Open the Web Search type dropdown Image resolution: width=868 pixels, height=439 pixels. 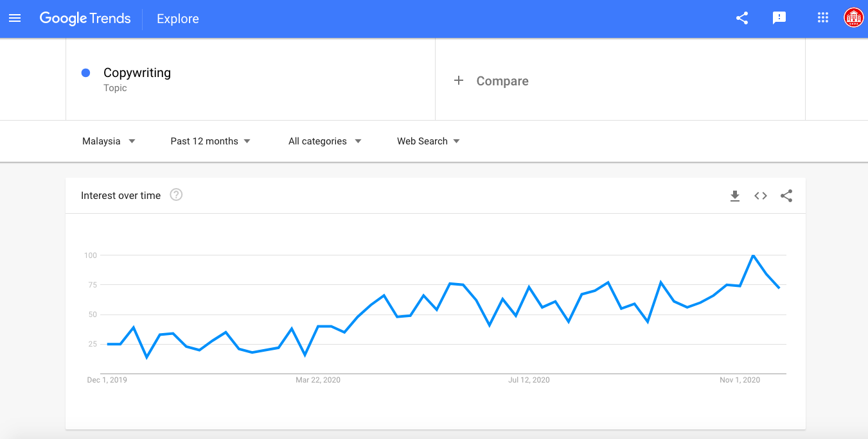429,141
